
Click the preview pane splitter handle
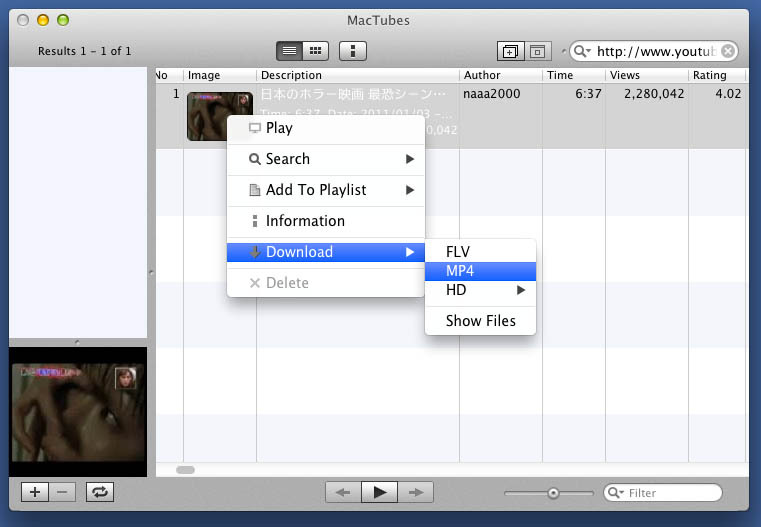pos(78,342)
